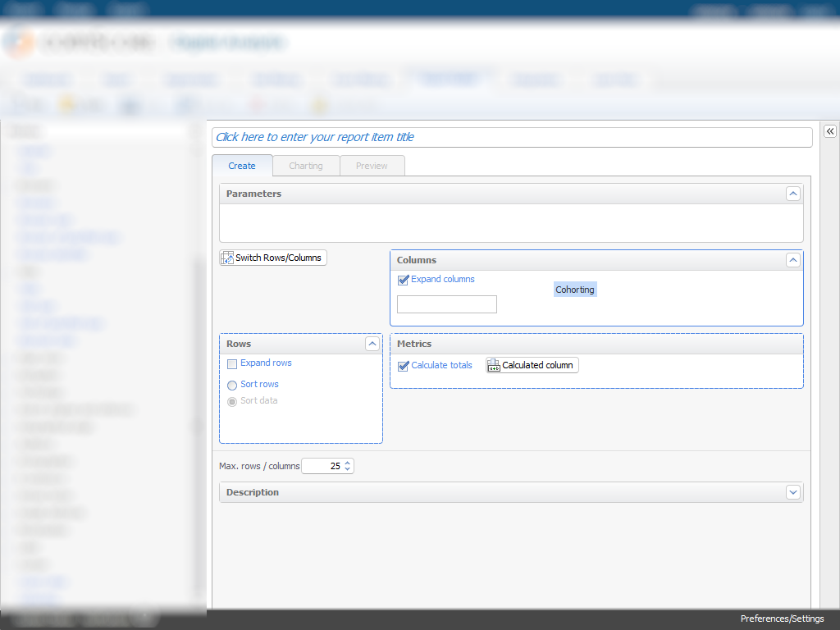Viewport: 840px width, 630px height.
Task: Expand the Description panel
Action: tap(793, 492)
